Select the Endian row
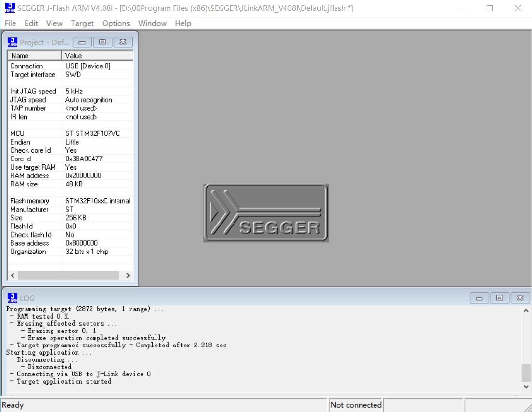The height and width of the screenshot is (412, 532). pos(70,142)
